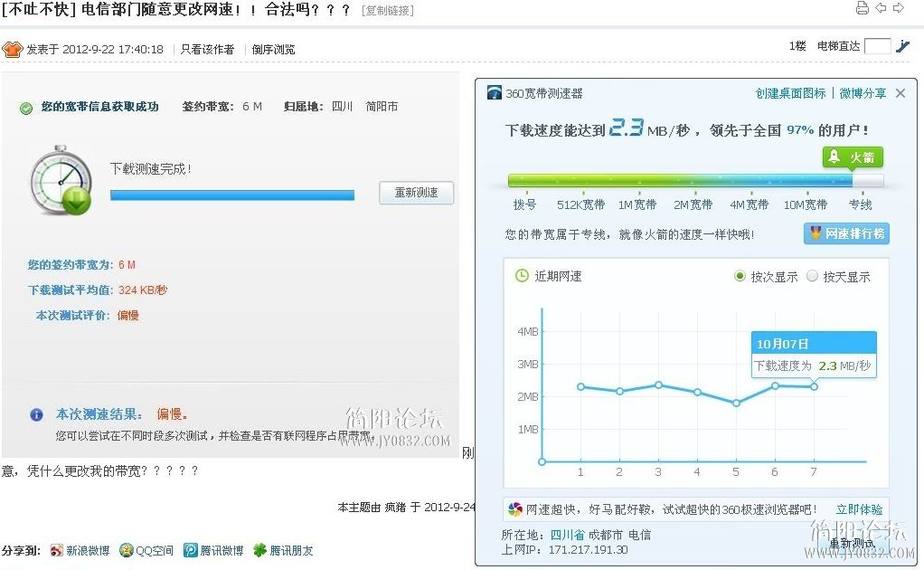Share to 腾讯朋友 icon
The width and height of the screenshot is (924, 570).
(259, 551)
